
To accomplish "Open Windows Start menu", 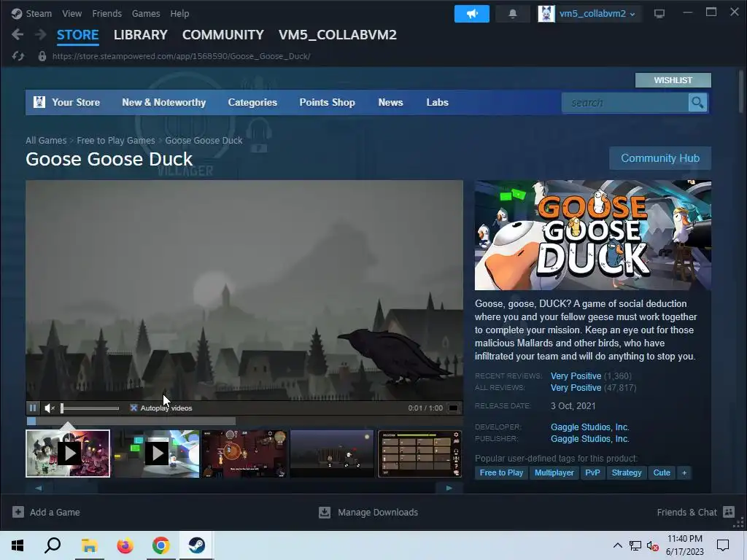I will coord(18,545).
